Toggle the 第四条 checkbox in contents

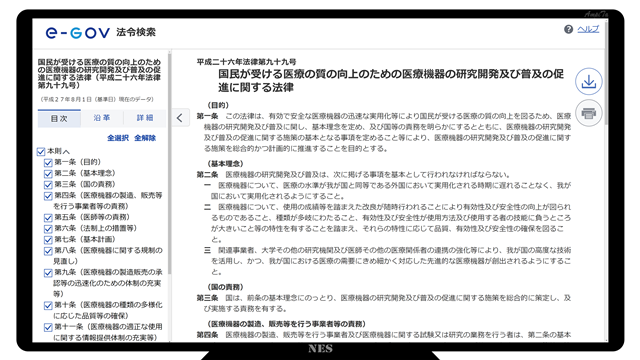48,196
